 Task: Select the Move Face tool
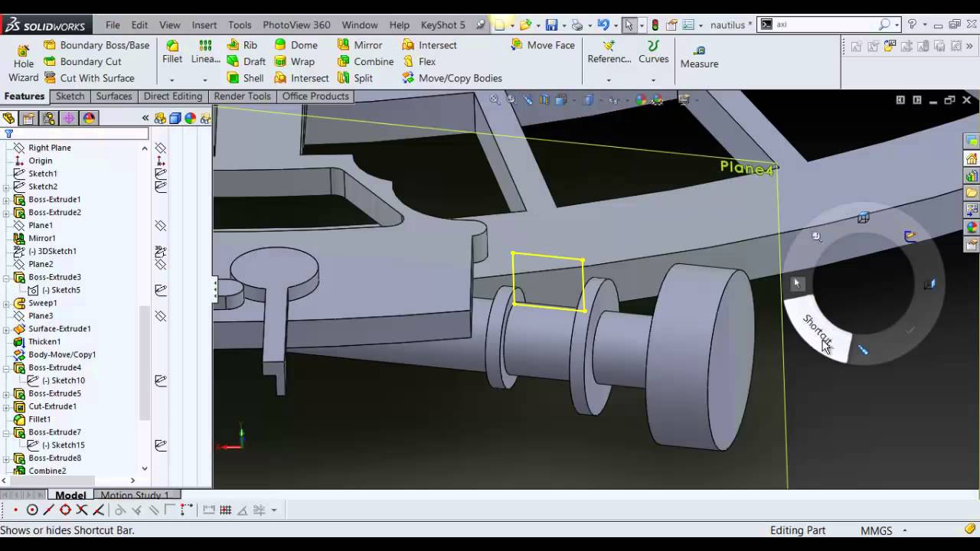(542, 45)
